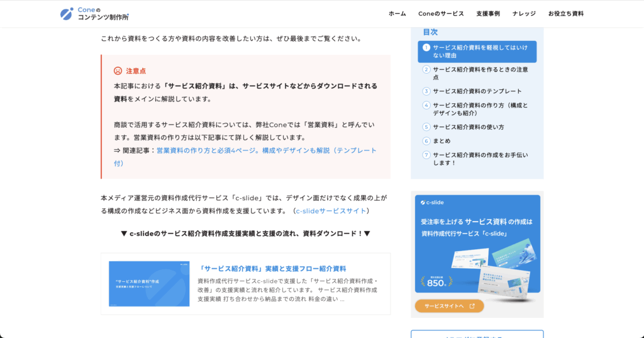Jump to サービス紹介資料を軽視してはいけない理由 in contents
Screen dimensions: 644x338
click(477, 52)
